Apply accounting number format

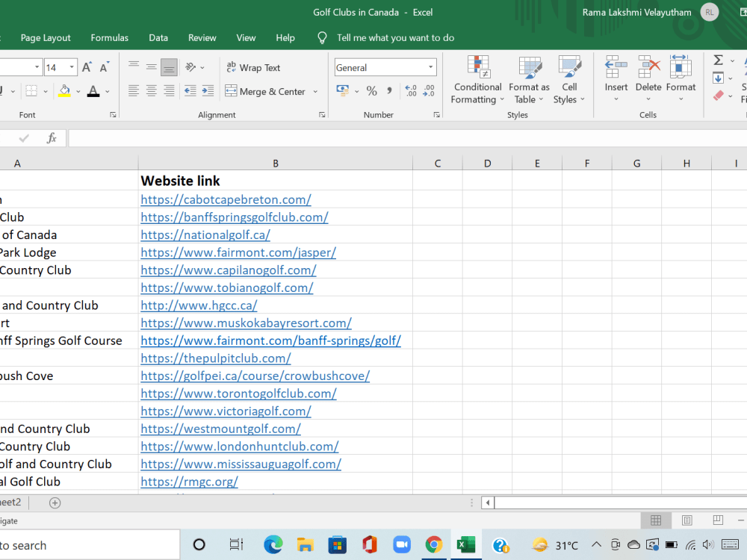tap(343, 90)
